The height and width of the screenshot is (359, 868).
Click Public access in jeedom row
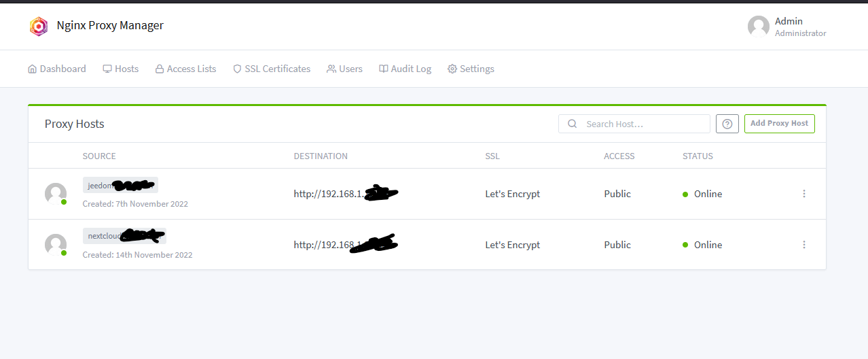tap(617, 194)
